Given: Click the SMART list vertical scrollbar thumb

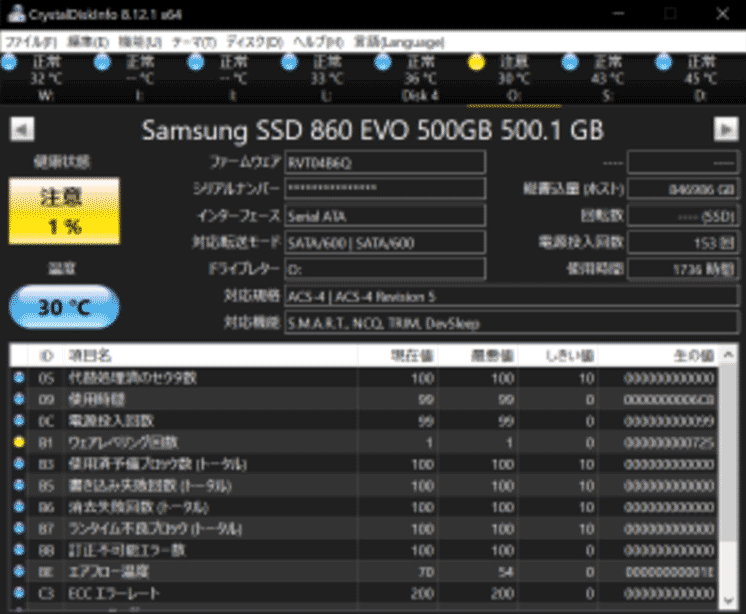Looking at the screenshot, I should coord(728,453).
